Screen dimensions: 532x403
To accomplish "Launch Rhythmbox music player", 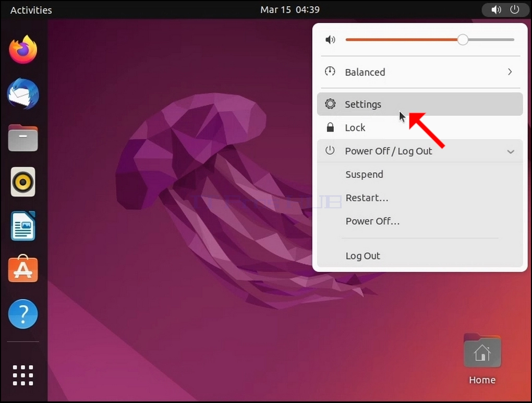I will point(23,182).
